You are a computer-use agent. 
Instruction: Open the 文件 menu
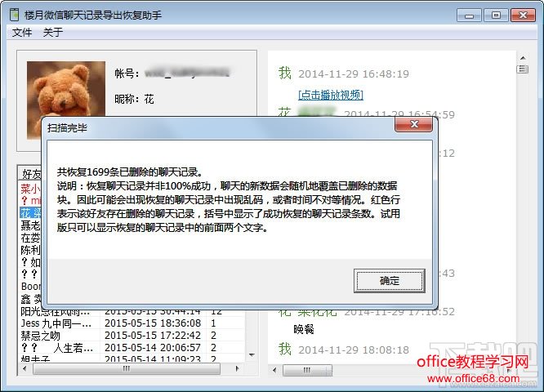pyautogui.click(x=22, y=33)
